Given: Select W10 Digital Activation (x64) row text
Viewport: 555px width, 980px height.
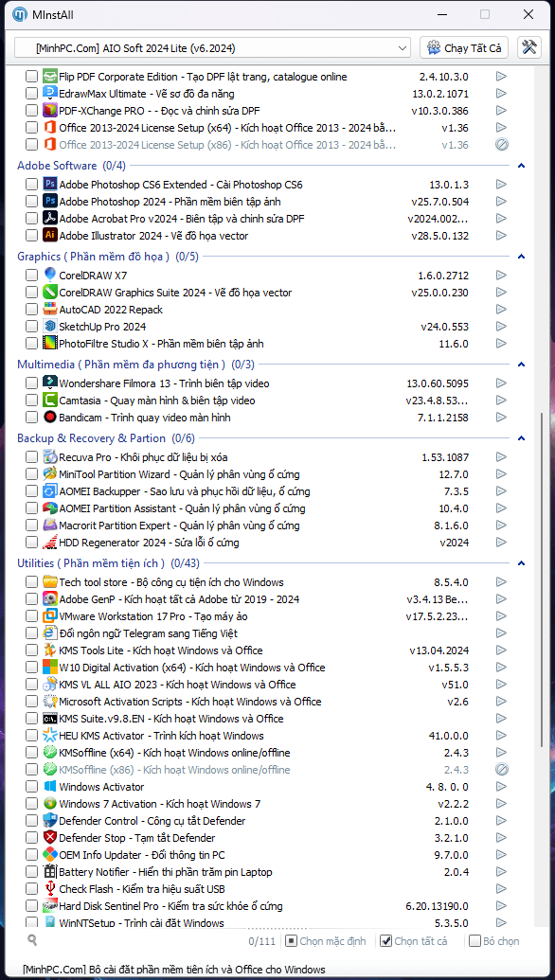Looking at the screenshot, I should [x=192, y=668].
